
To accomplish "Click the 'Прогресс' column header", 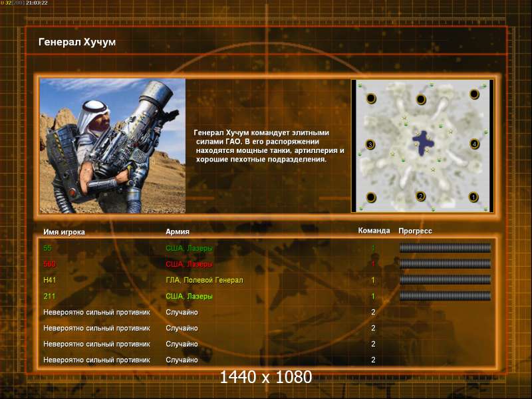I will tap(415, 231).
